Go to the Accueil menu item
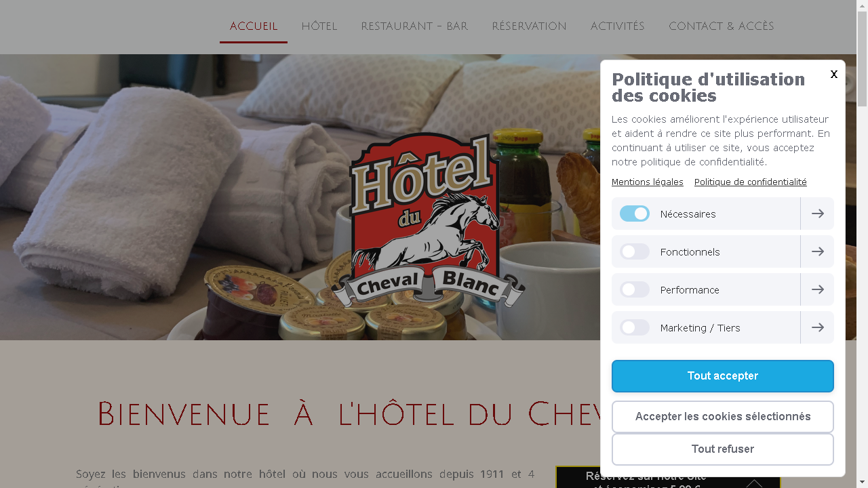 [x=254, y=26]
